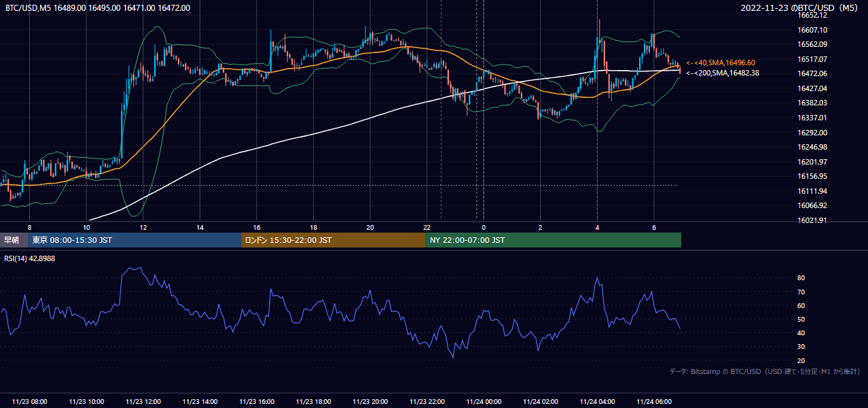This screenshot has height=408, width=868.
Task: Click price axis label 16246.98
Action: click(x=812, y=147)
